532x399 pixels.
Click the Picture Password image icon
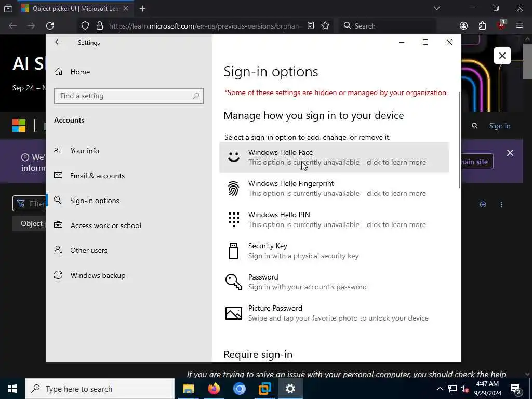coord(234,313)
